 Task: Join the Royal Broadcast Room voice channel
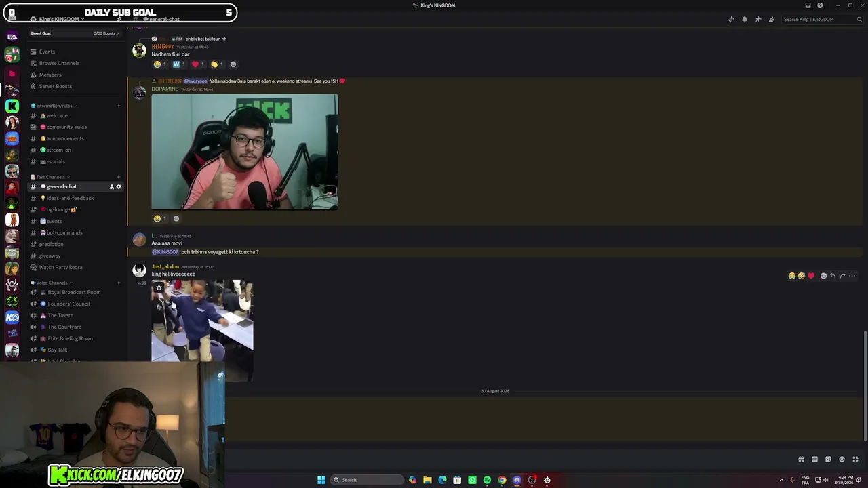coord(75,292)
